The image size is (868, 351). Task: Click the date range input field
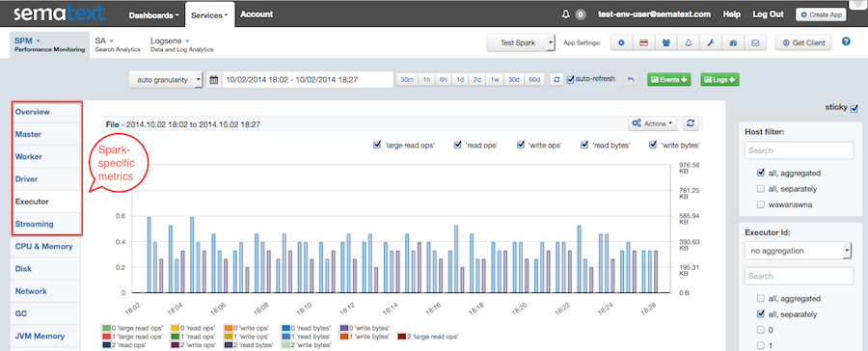(x=307, y=80)
